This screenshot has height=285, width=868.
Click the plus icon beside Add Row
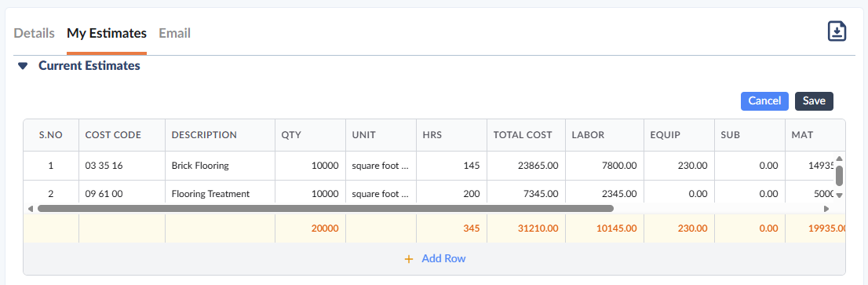[409, 259]
